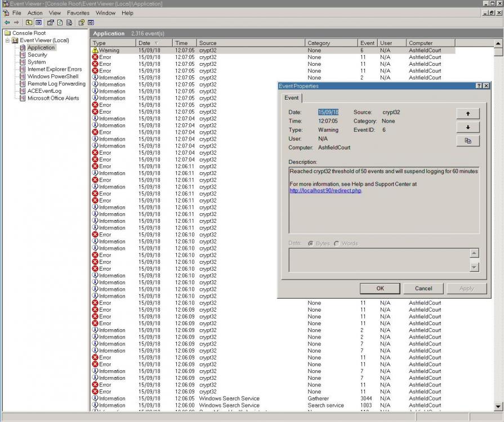Open the Favorites menu
The width and height of the screenshot is (504, 422).
(x=78, y=13)
